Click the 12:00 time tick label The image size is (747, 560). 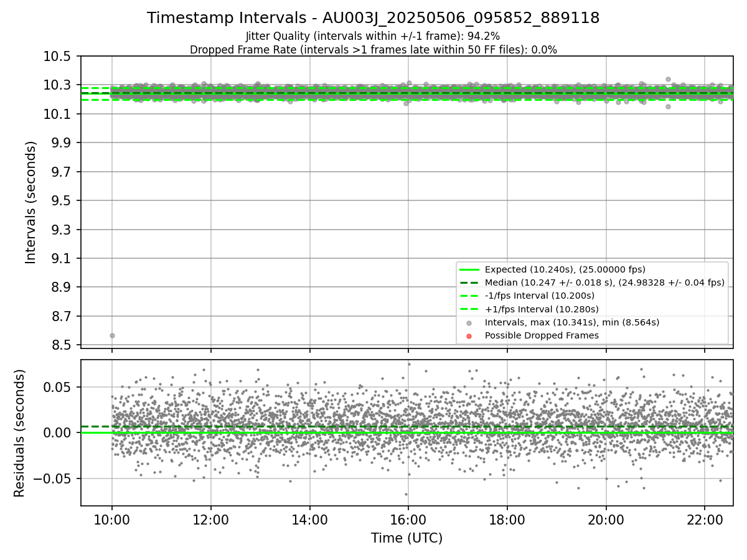pyautogui.click(x=211, y=518)
